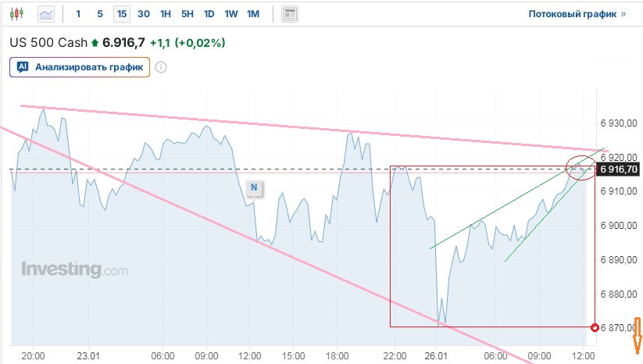
Task: Select the area chart type icon
Action: (x=47, y=13)
